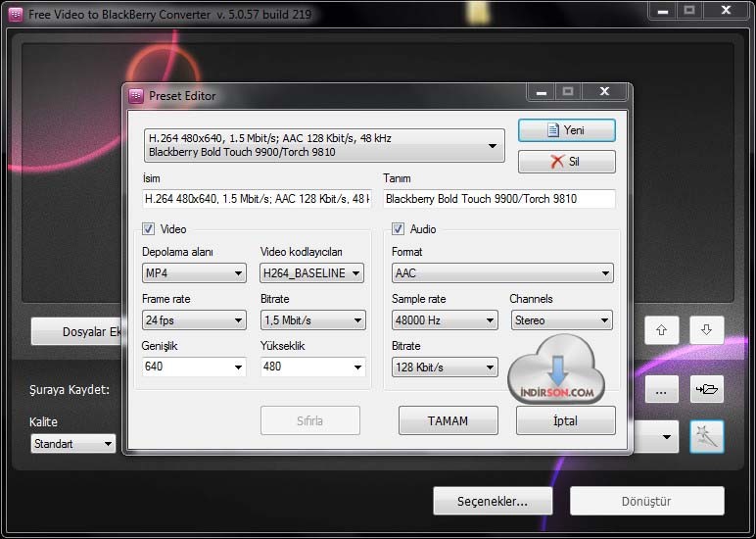The height and width of the screenshot is (539, 756).
Task: Maximize the Free Video to BlackBerry Converter window
Action: coord(689,10)
